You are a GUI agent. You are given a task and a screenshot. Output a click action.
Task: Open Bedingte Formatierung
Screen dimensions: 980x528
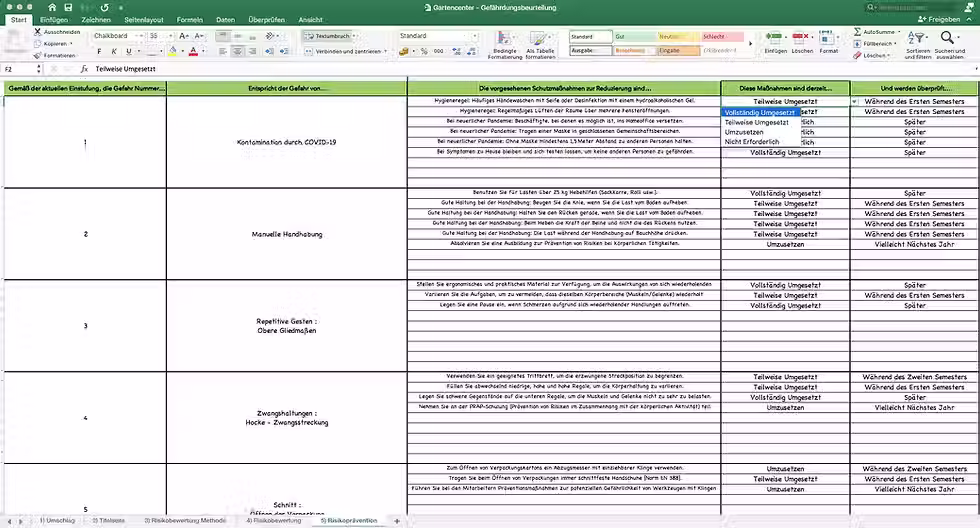coord(504,44)
